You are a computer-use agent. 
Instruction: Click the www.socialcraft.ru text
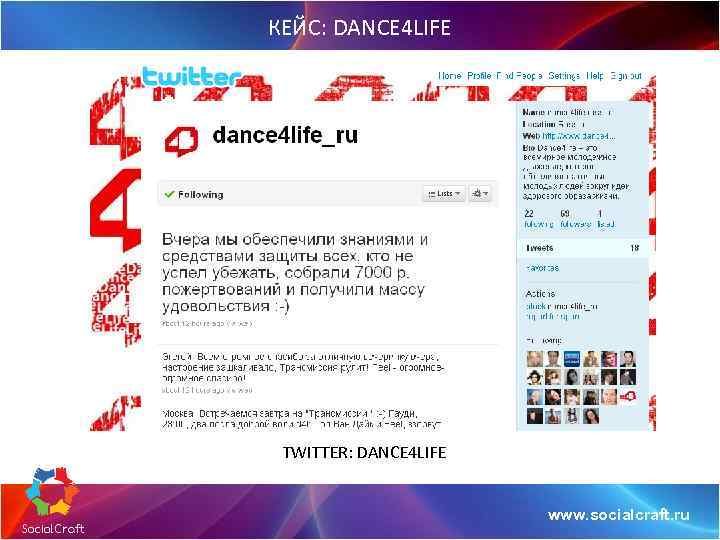tap(619, 515)
